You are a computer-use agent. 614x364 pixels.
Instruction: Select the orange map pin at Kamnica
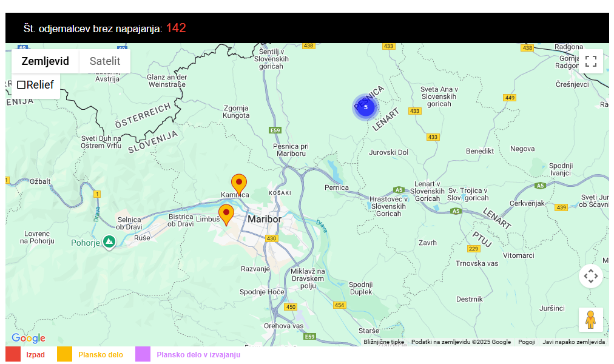239,183
